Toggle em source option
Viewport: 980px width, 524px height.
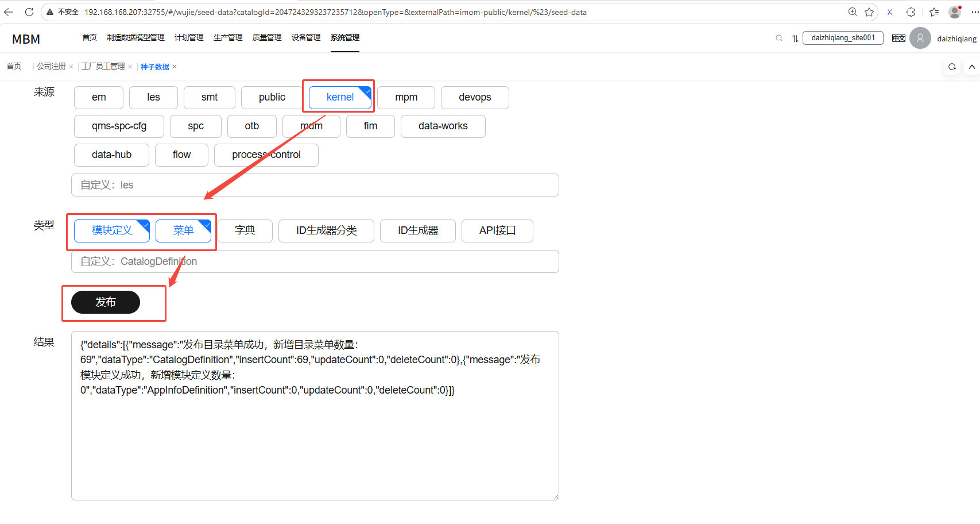(99, 97)
